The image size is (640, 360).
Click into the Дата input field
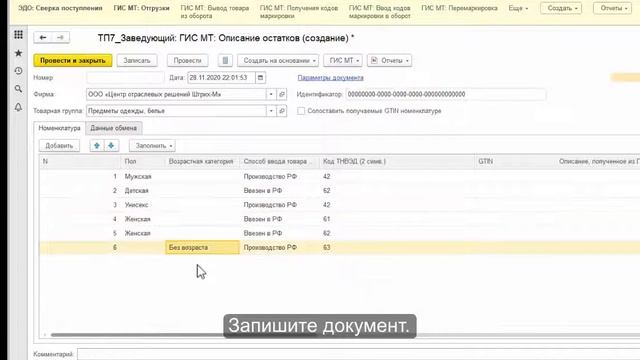pos(221,78)
